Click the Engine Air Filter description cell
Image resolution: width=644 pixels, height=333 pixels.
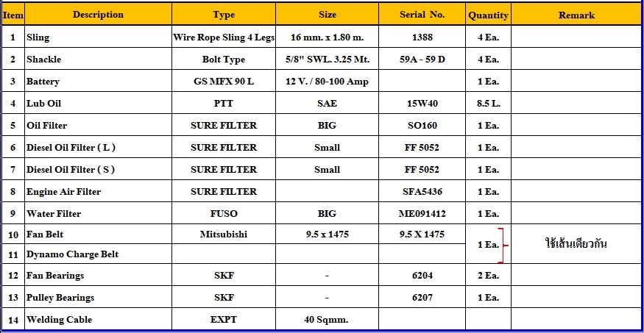(x=98, y=192)
